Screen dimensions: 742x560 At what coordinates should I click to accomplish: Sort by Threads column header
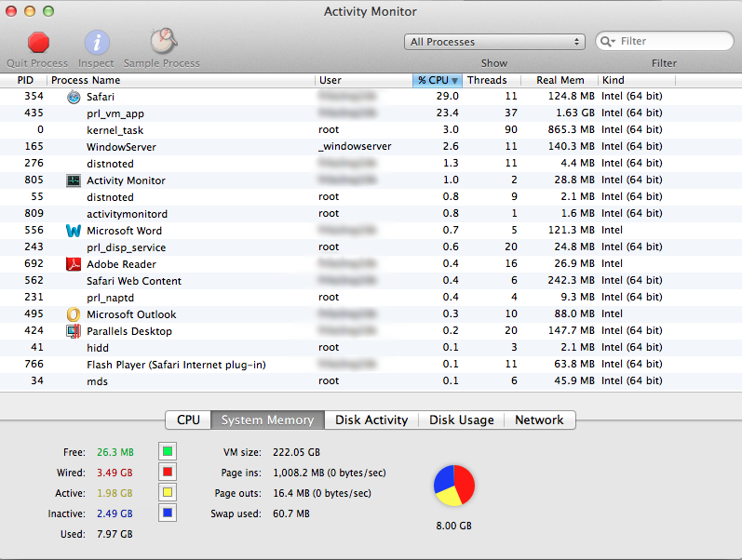492,80
